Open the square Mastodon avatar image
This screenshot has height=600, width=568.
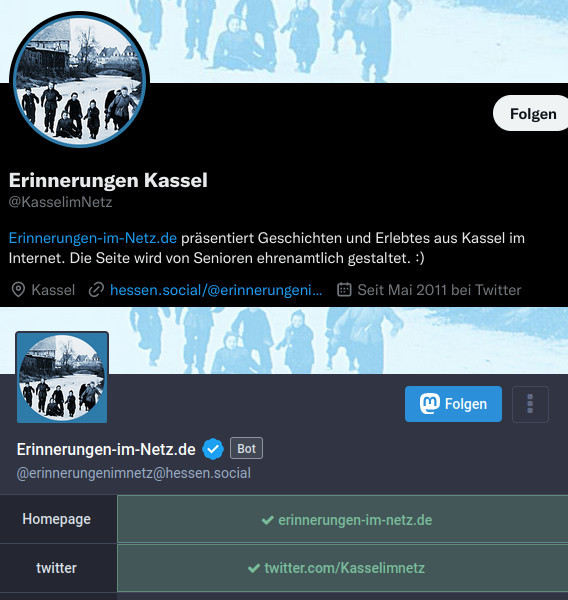[x=62, y=377]
